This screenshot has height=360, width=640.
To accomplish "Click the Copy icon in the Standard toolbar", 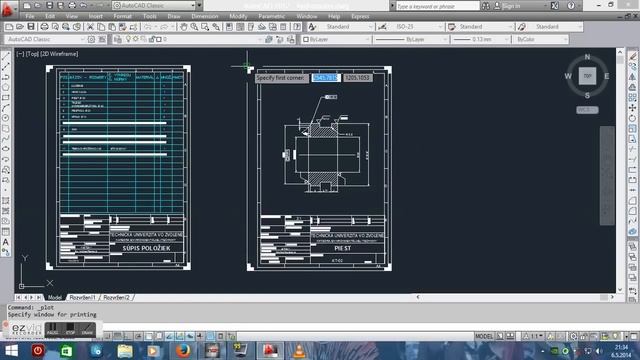I will point(101,27).
